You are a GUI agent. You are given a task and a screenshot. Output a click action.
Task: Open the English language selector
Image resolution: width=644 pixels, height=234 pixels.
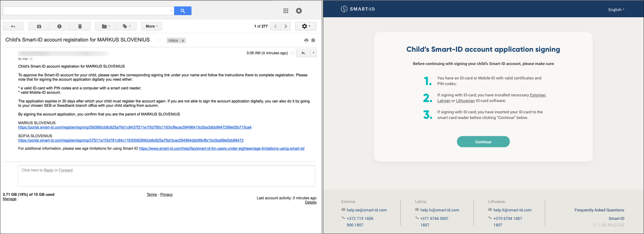pos(616,10)
